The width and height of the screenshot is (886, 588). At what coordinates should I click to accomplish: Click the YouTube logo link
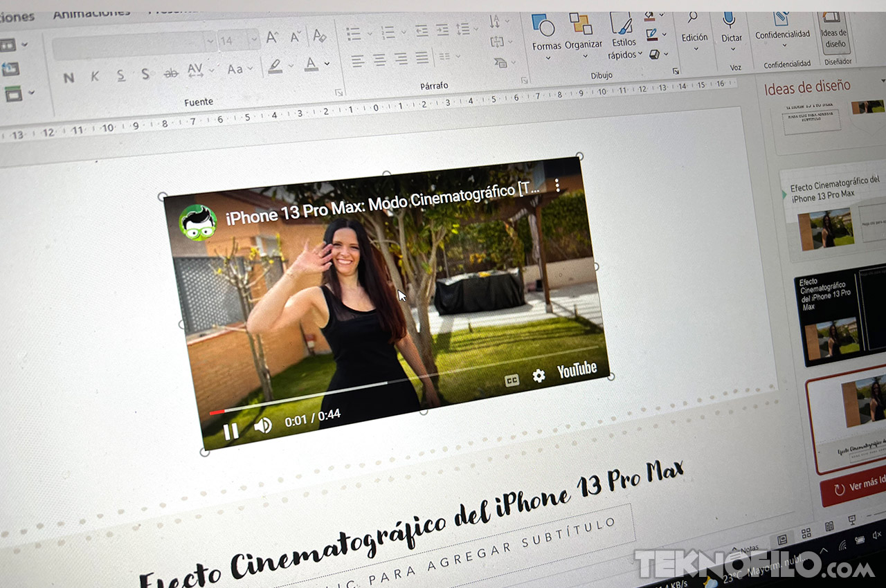(x=577, y=370)
